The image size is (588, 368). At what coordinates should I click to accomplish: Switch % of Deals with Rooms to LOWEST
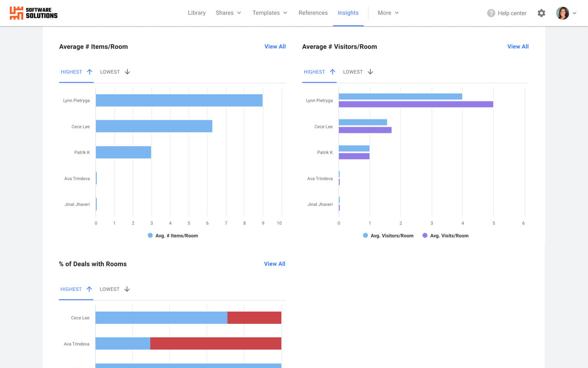110,289
